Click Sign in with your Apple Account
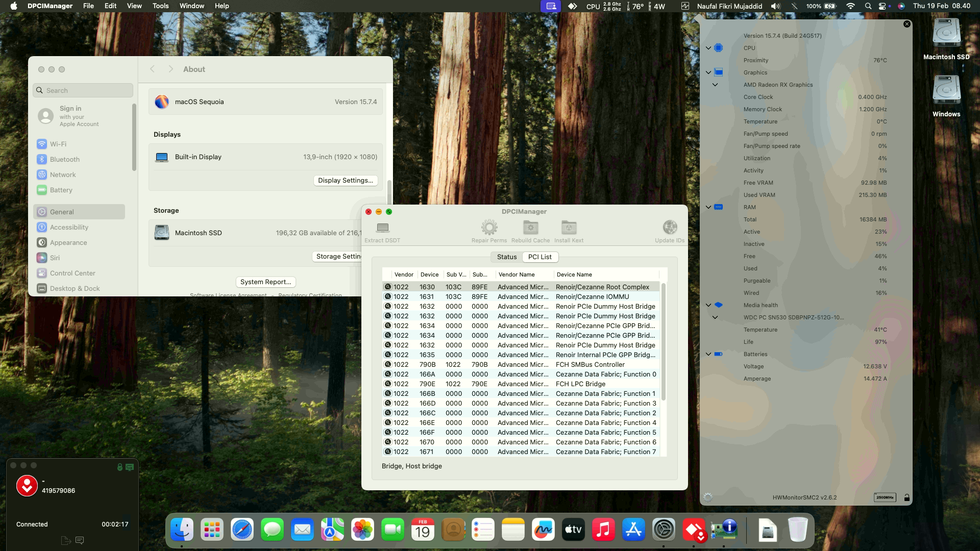The height and width of the screenshot is (551, 980). (79, 116)
